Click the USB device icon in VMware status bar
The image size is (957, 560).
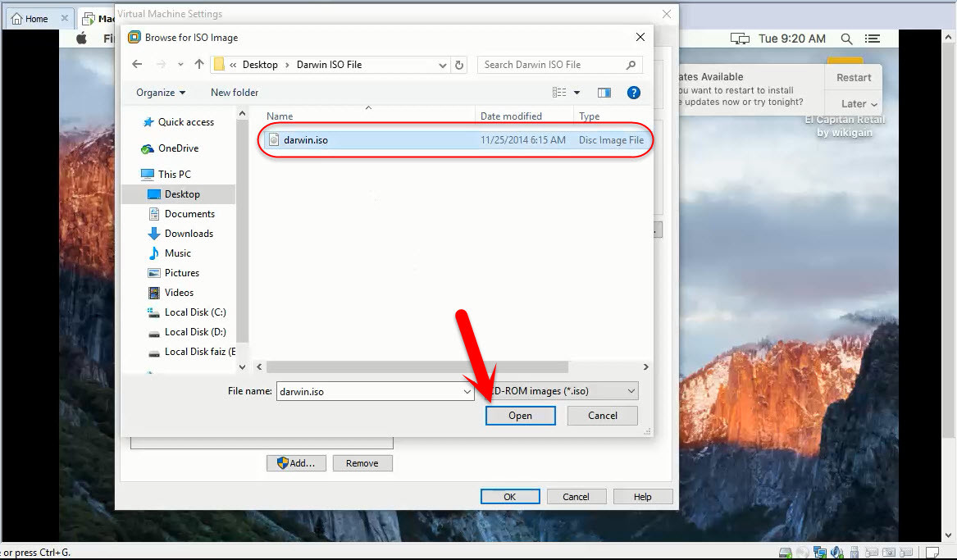854,552
